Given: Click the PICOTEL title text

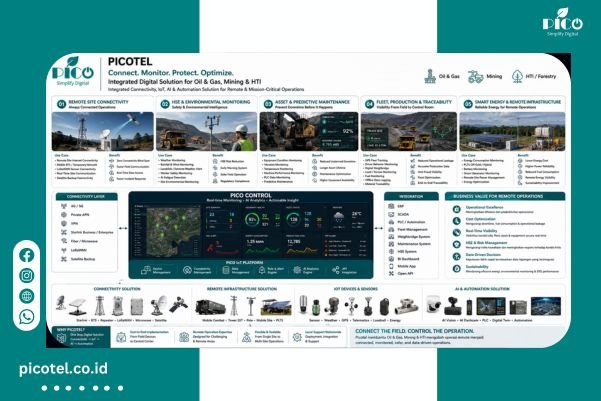Looking at the screenshot, I should click(x=130, y=61).
